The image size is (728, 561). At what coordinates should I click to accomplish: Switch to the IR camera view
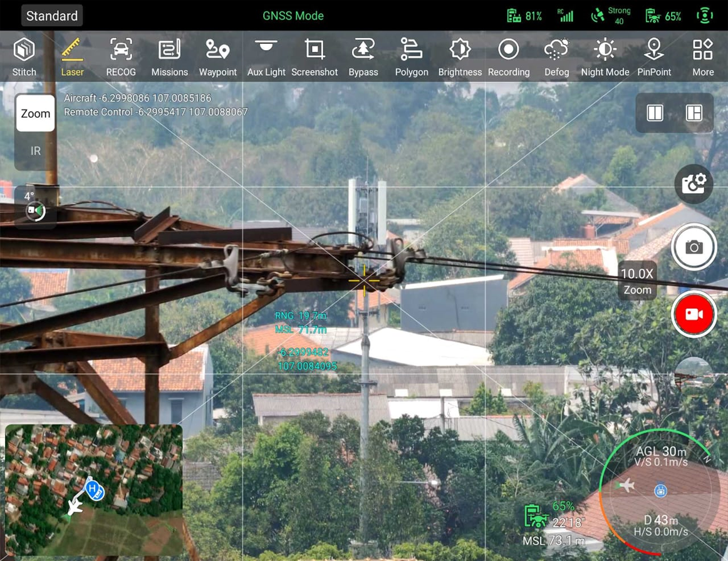pyautogui.click(x=36, y=151)
